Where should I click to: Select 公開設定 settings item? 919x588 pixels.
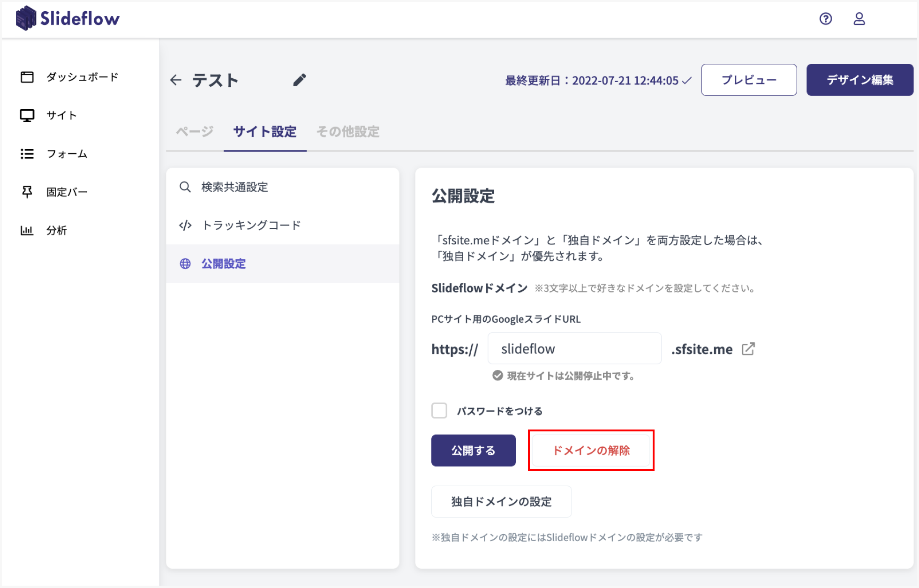coord(283,264)
